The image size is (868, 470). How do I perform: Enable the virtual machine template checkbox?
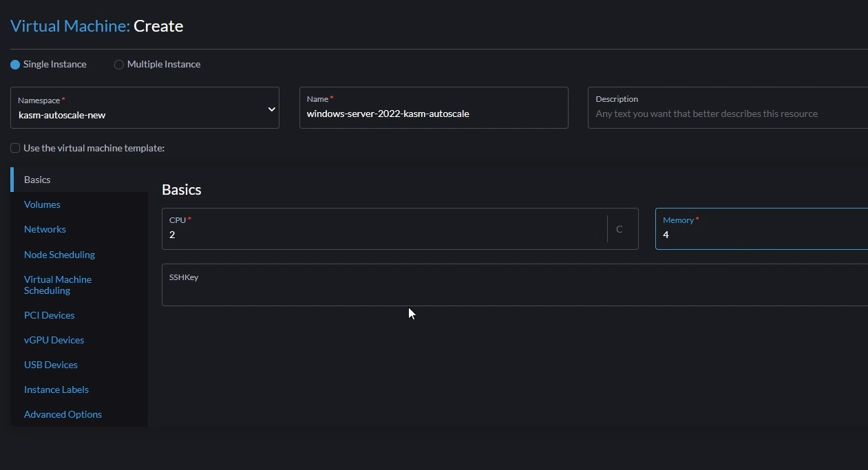click(x=14, y=148)
